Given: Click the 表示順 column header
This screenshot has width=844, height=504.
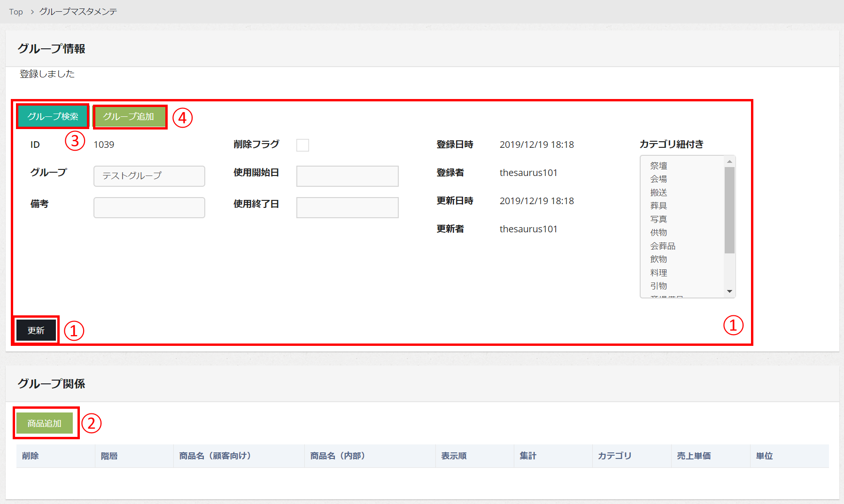Looking at the screenshot, I should 454,456.
